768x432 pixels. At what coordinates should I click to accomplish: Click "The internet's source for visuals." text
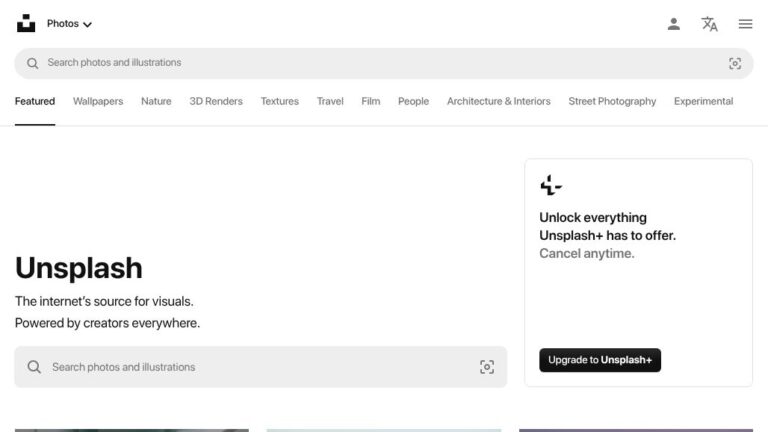pyautogui.click(x=104, y=301)
